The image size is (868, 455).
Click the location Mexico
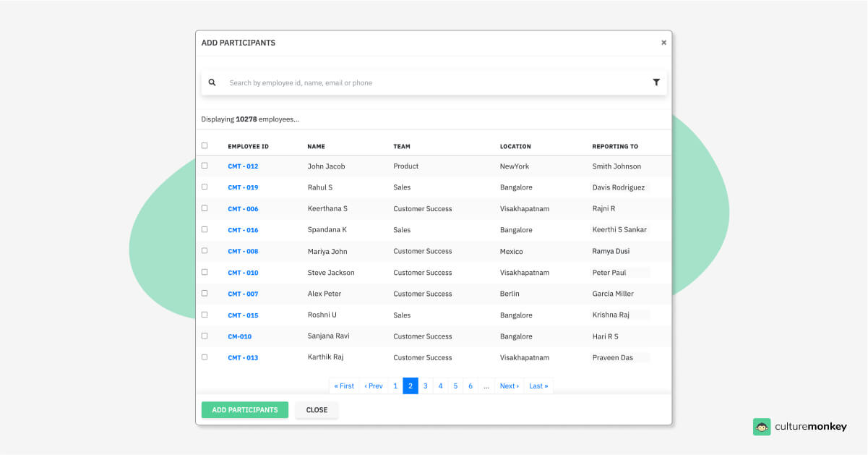[x=512, y=252]
